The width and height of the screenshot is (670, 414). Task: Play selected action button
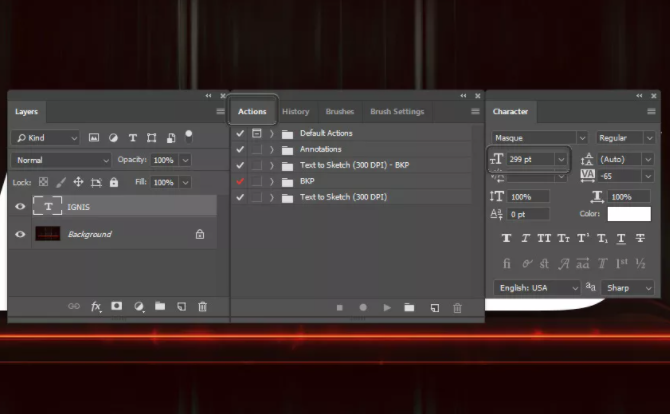387,308
